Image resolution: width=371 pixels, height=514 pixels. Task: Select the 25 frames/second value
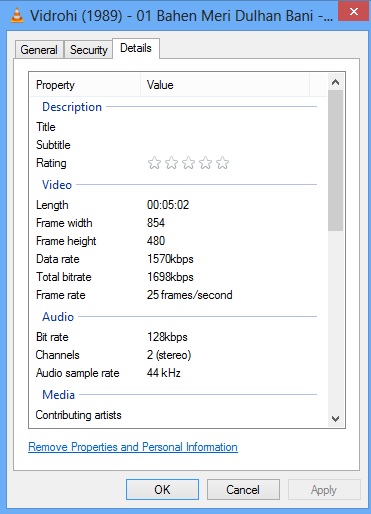coord(190,295)
